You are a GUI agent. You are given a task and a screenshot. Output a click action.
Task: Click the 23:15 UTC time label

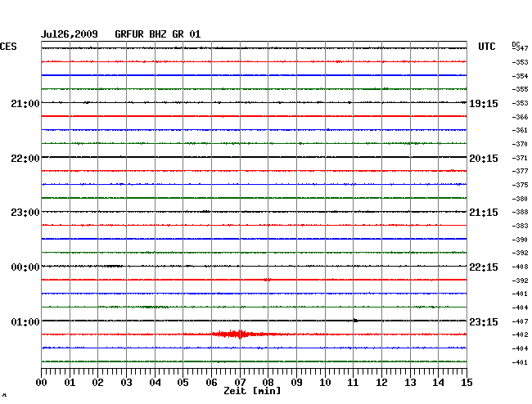pyautogui.click(x=484, y=321)
